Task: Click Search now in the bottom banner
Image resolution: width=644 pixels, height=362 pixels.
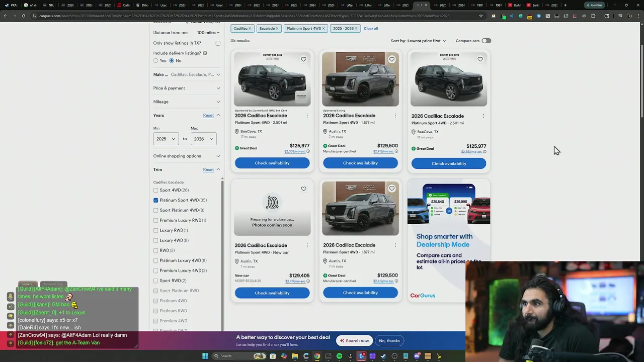Action: [x=355, y=340]
